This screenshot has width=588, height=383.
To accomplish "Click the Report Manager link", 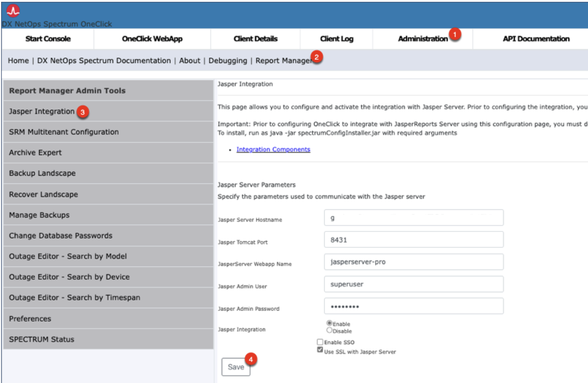I will (x=283, y=61).
